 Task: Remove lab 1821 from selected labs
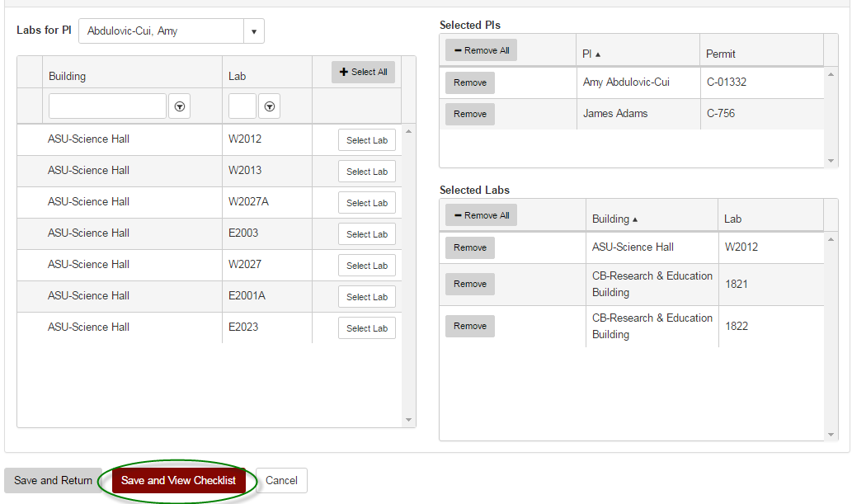(470, 284)
